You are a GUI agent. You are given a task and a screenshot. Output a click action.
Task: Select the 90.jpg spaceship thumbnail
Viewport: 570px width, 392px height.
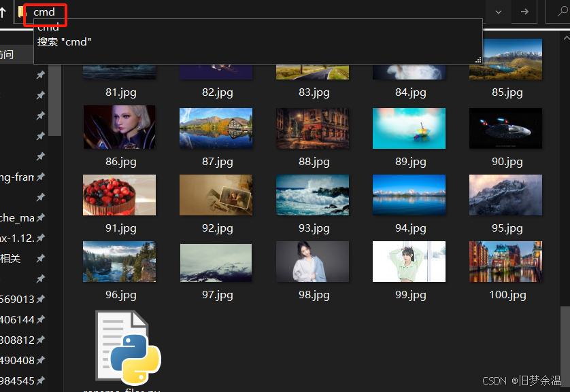click(x=505, y=128)
